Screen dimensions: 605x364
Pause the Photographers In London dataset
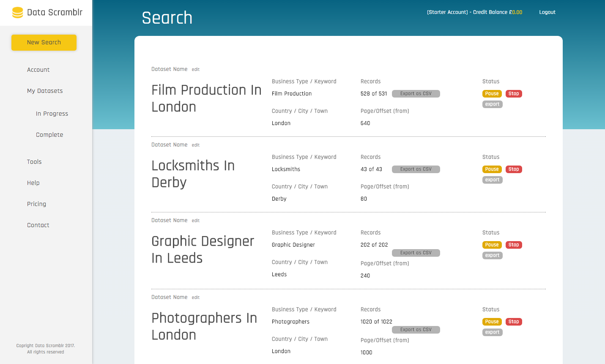point(492,321)
